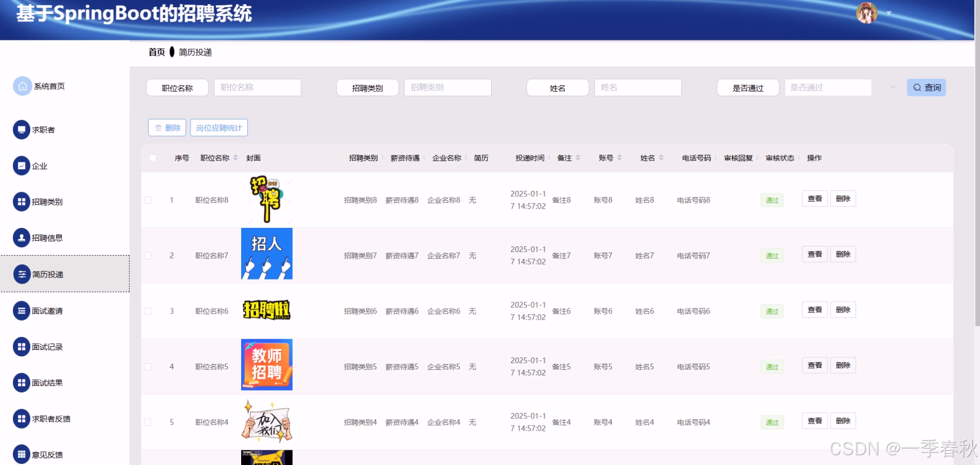Click the user avatar in header

867,13
